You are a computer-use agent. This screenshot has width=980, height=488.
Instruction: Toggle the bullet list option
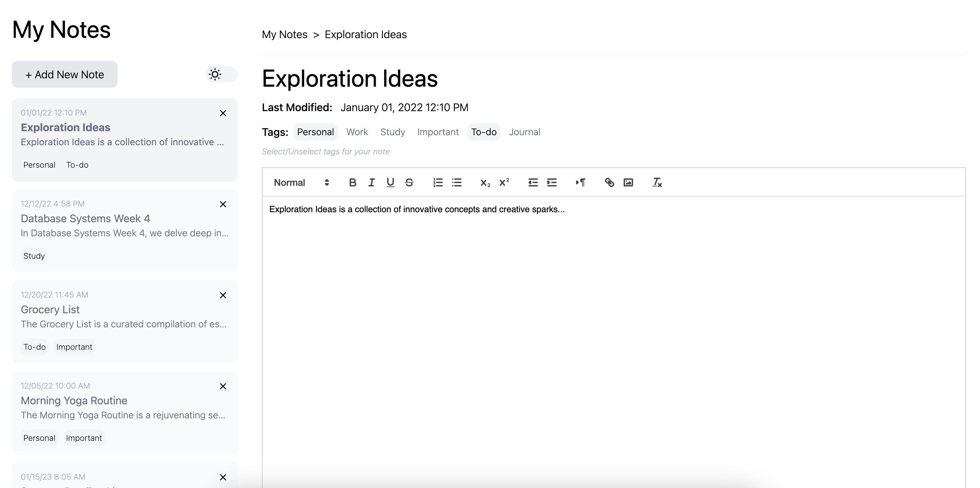457,182
